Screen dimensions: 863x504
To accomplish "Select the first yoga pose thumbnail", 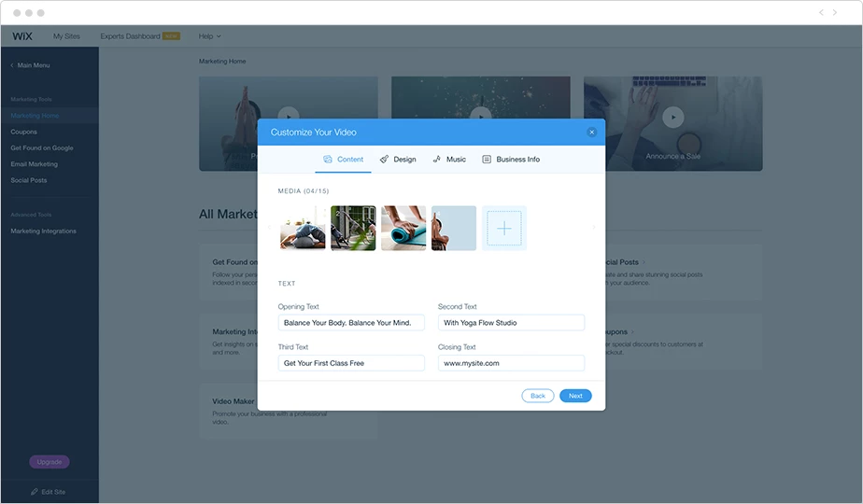I will click(x=303, y=229).
